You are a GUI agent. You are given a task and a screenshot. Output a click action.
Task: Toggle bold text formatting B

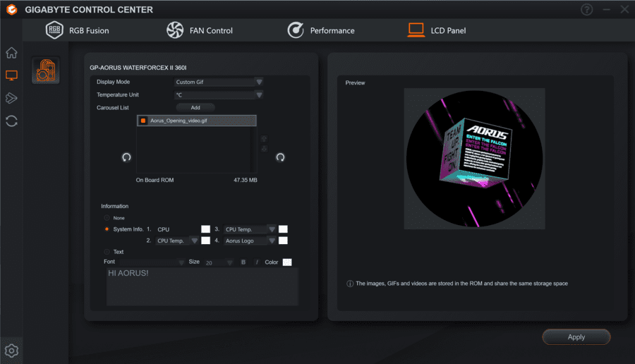(243, 262)
